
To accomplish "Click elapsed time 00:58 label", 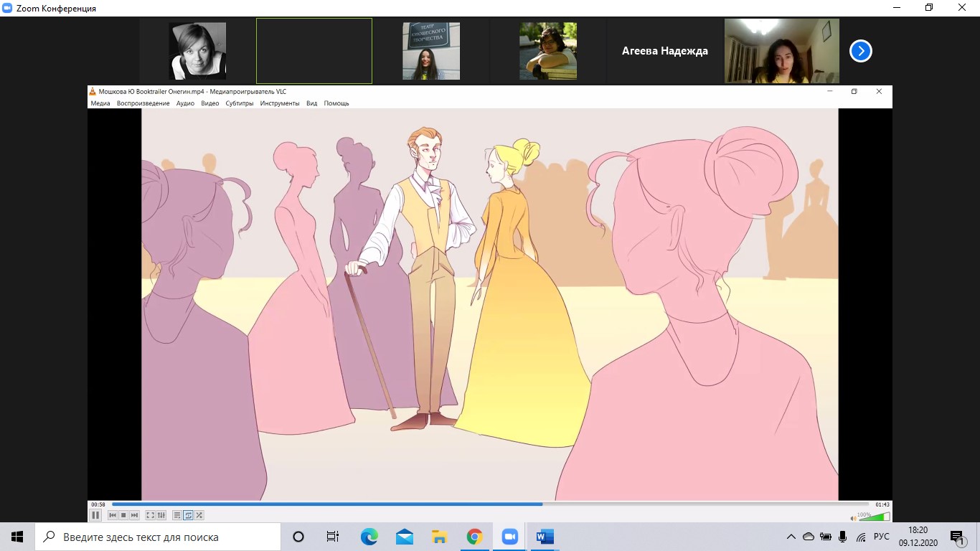I will click(98, 504).
